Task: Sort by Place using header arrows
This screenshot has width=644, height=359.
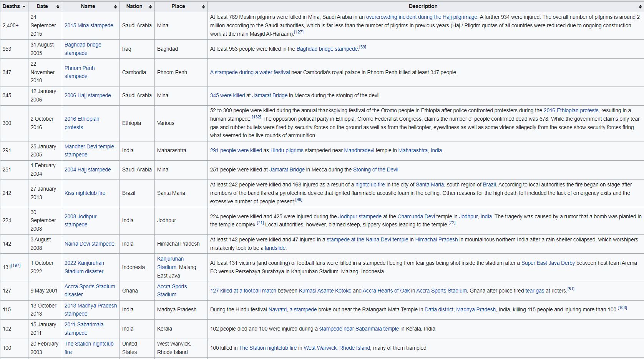Action: point(203,7)
